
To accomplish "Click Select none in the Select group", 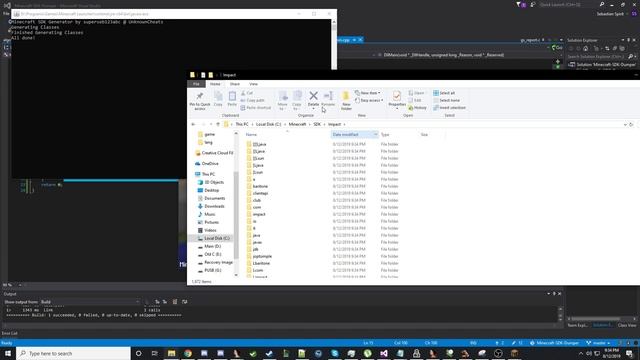I will coord(446,100).
